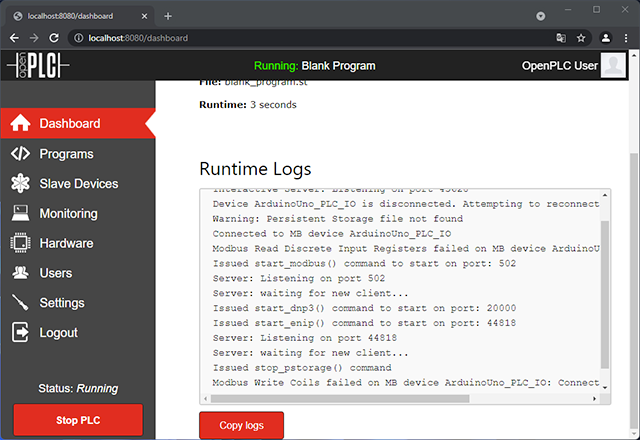Click the Slave Devices icon
The image size is (640, 440).
[20, 184]
